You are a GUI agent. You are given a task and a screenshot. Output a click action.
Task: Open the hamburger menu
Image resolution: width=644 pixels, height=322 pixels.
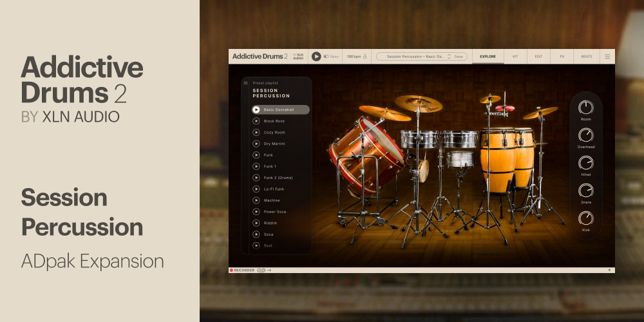click(x=607, y=57)
